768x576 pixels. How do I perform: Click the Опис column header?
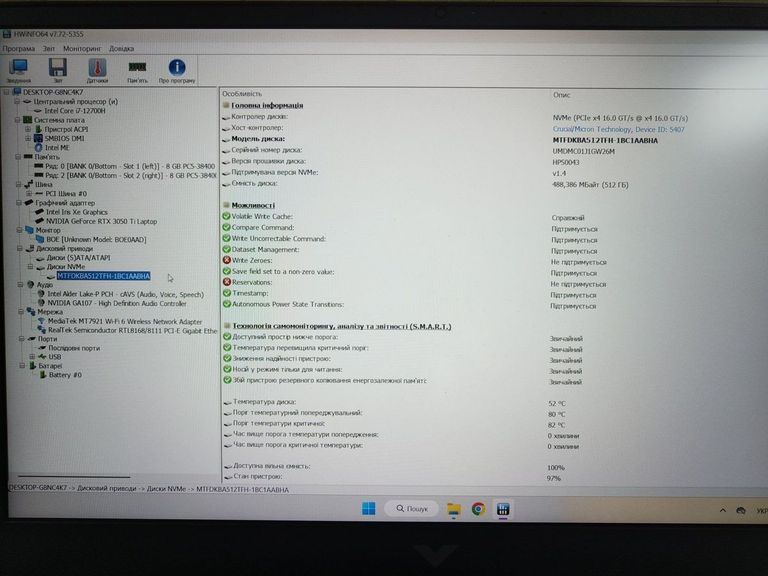click(x=561, y=95)
